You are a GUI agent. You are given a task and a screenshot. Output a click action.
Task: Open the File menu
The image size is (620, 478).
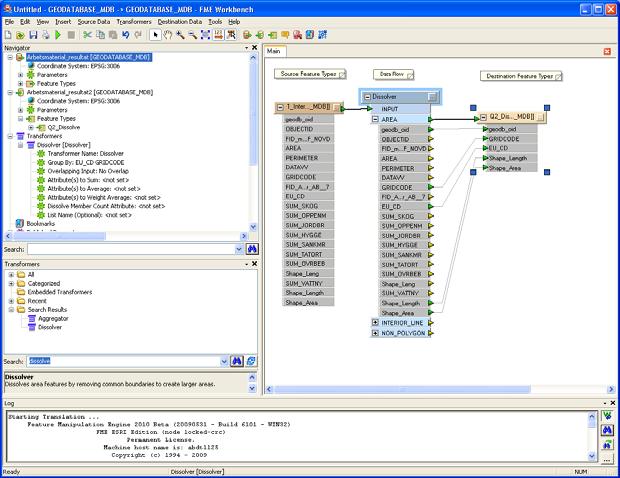[x=9, y=22]
